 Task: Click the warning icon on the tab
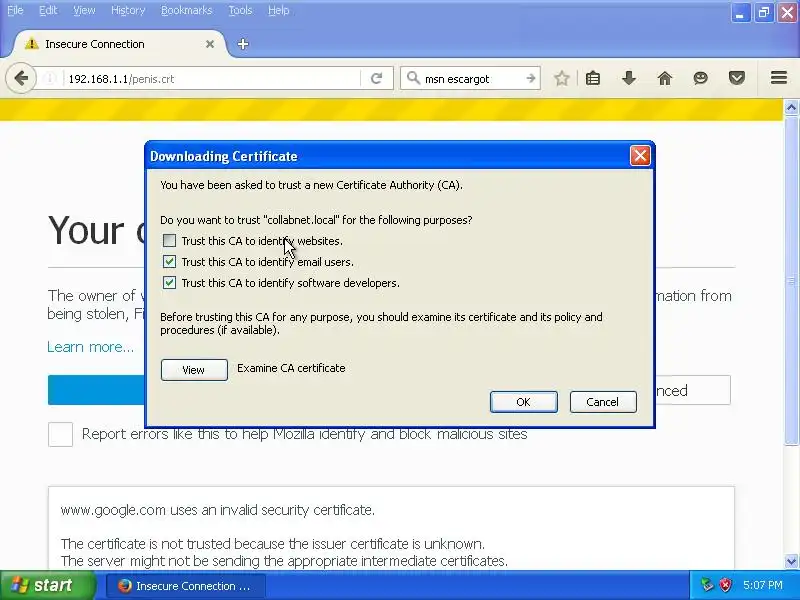click(32, 44)
